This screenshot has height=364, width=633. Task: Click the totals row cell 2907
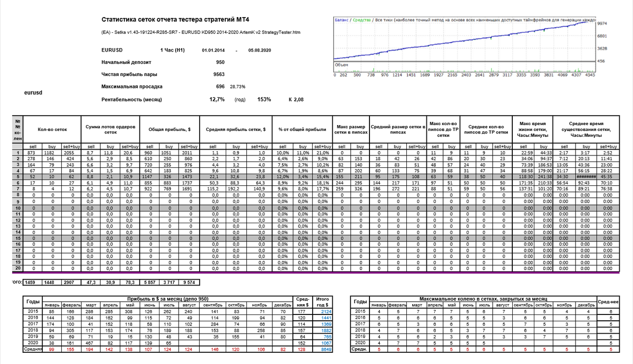[72, 283]
